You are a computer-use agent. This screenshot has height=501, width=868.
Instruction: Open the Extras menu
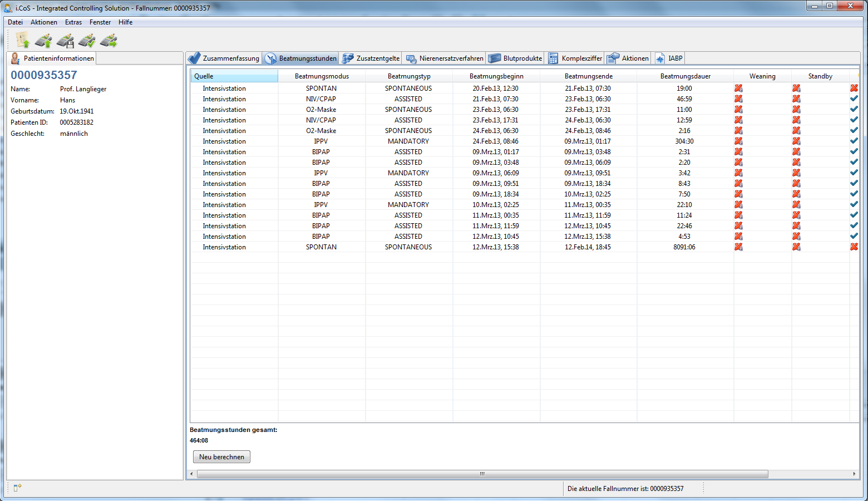[73, 22]
